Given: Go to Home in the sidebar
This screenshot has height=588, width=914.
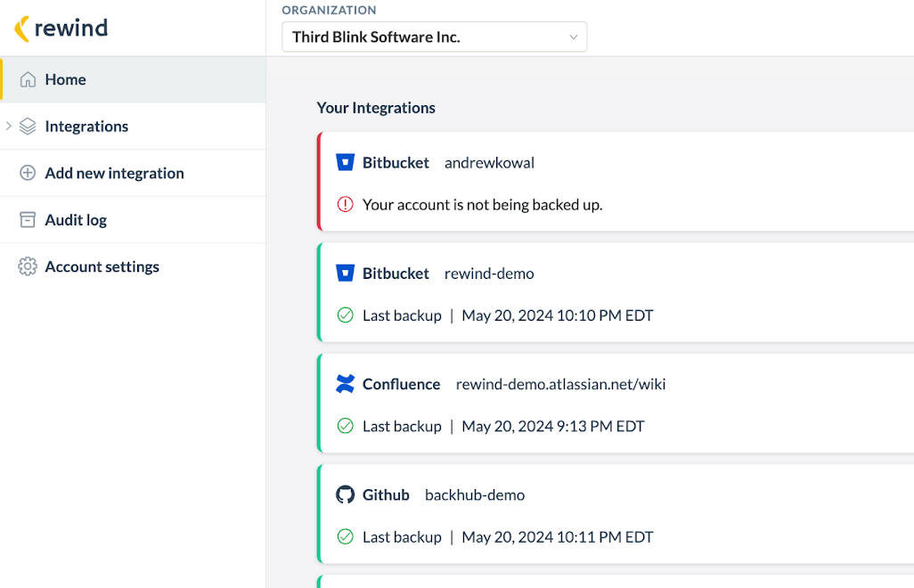Looking at the screenshot, I should (133, 79).
